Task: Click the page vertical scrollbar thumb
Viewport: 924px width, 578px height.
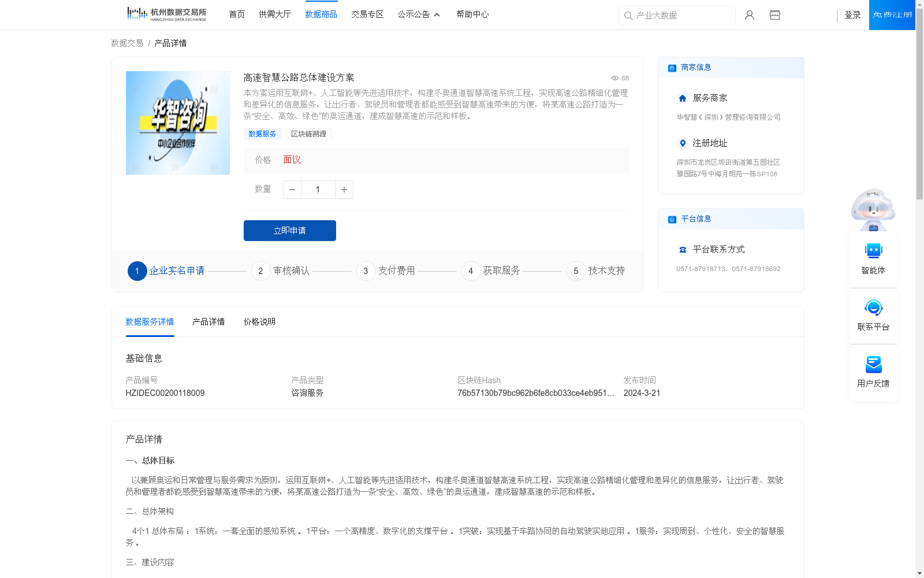Action: click(x=919, y=104)
